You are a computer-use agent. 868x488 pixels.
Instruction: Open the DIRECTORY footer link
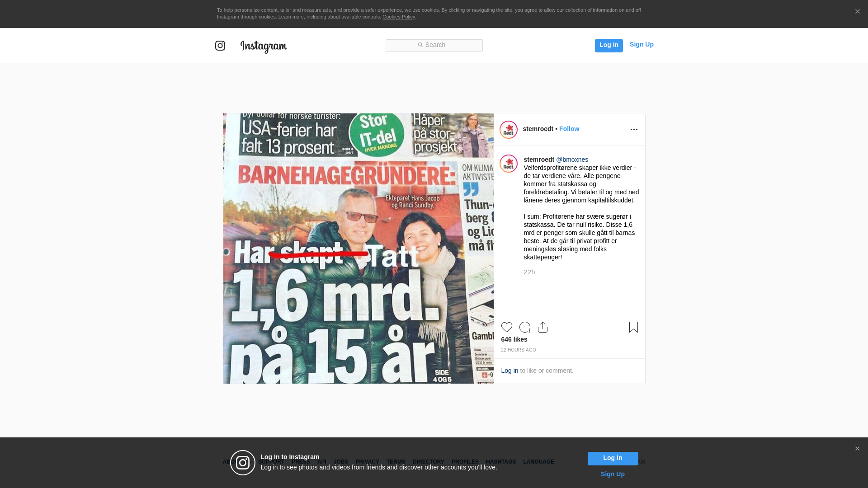(x=429, y=462)
